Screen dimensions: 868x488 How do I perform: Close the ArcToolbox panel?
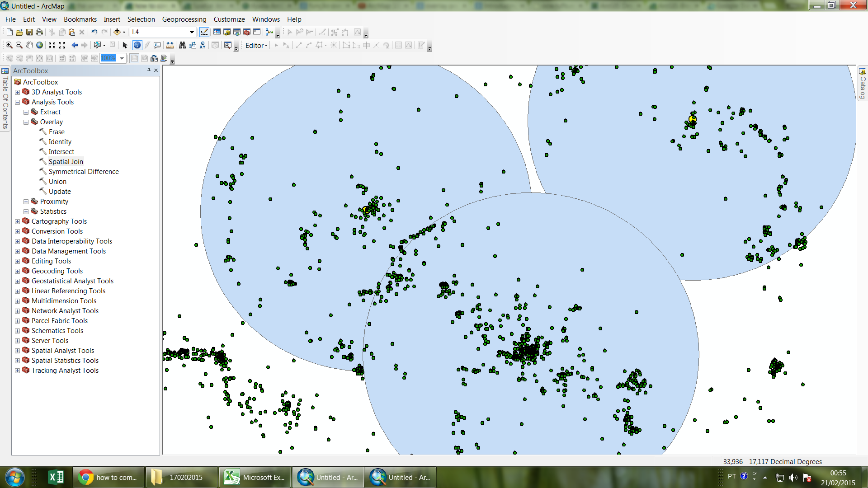(156, 70)
